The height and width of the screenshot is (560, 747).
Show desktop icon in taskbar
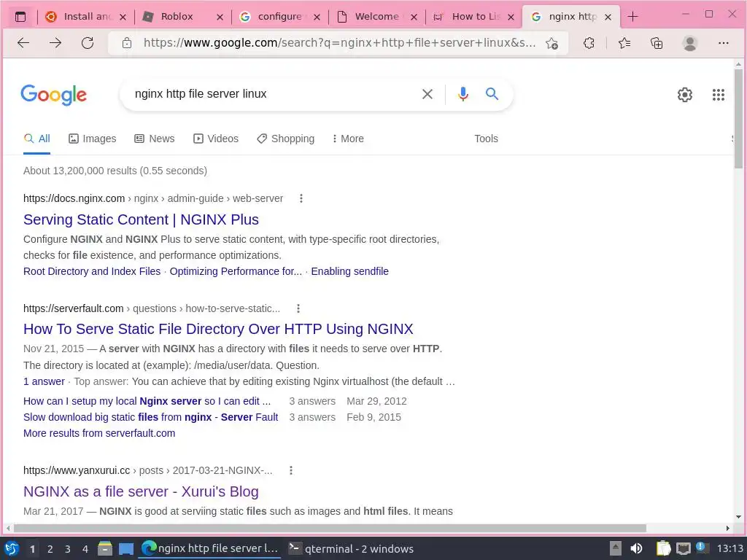[125, 549]
